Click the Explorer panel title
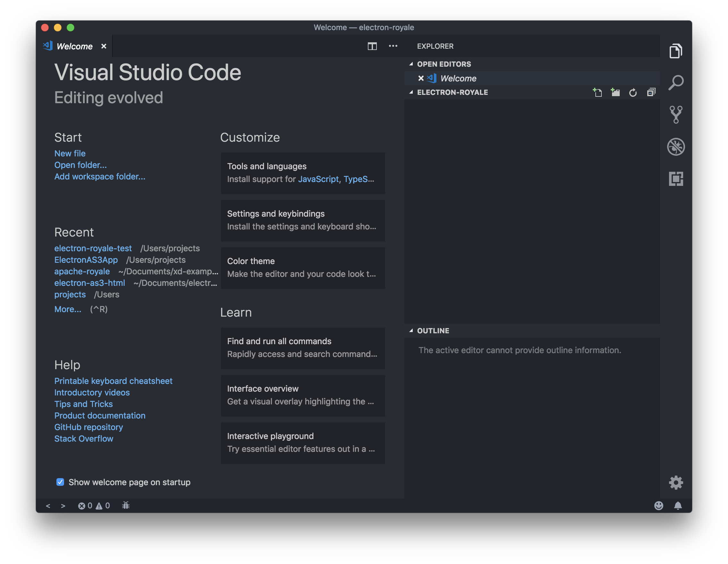The width and height of the screenshot is (728, 564). [435, 46]
